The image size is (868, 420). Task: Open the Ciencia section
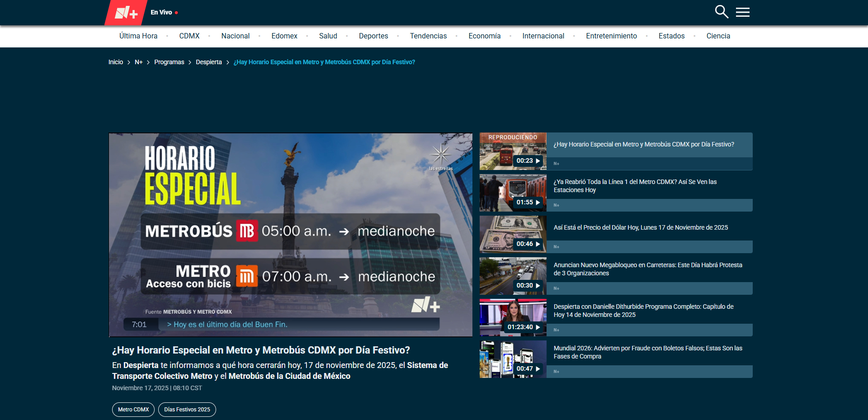[718, 36]
